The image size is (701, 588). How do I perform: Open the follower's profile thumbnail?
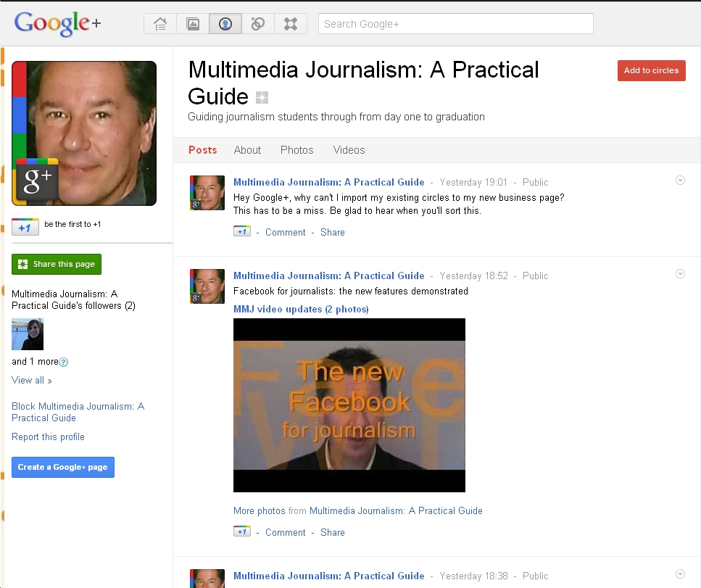[28, 334]
